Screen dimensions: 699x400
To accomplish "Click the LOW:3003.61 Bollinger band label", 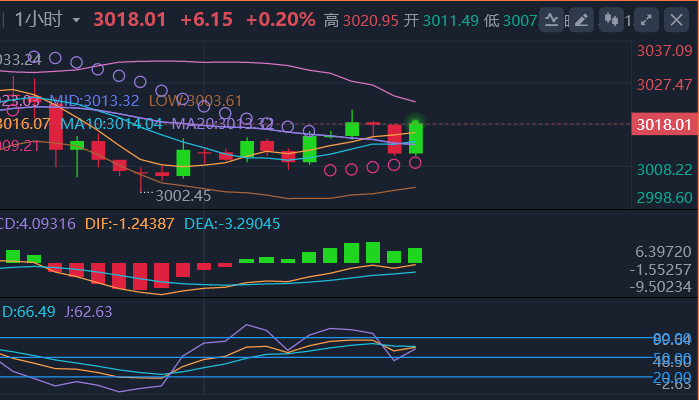I will [x=195, y=100].
